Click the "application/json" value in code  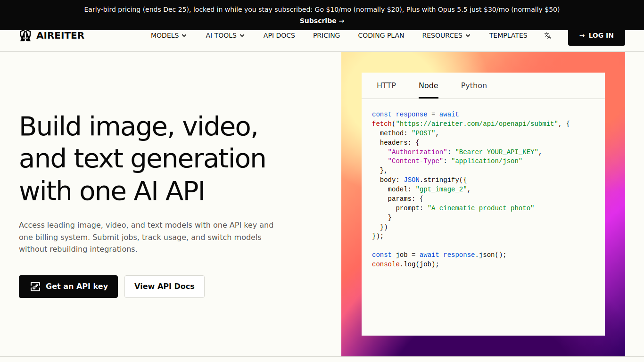[x=487, y=161]
